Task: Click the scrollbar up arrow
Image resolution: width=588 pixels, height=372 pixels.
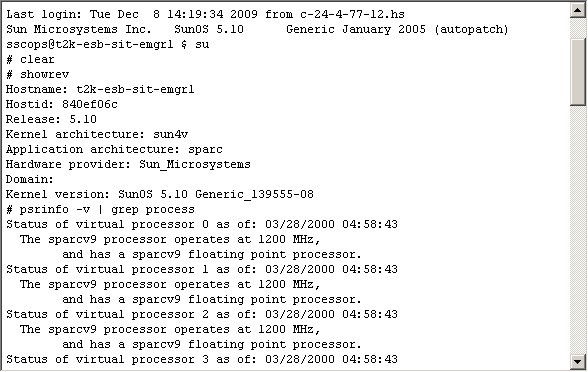Action: click(578, 10)
